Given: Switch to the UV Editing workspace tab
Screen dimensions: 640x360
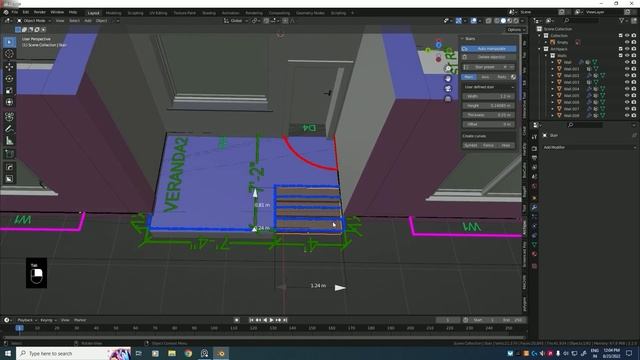Looking at the screenshot, I should pyautogui.click(x=158, y=13).
